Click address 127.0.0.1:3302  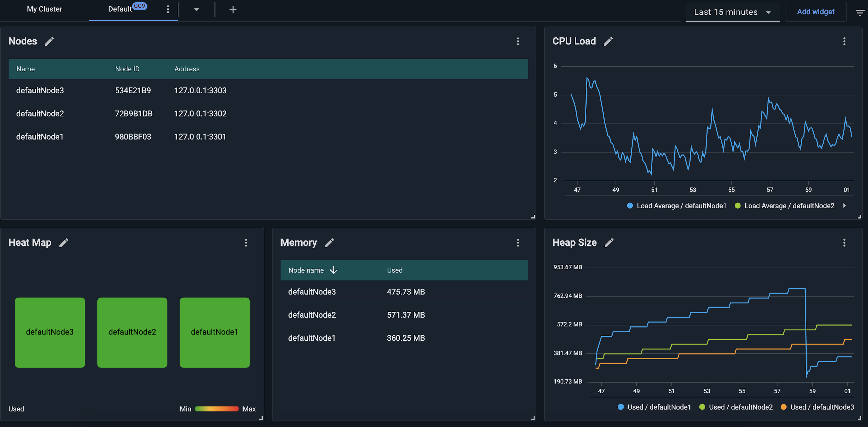pos(200,114)
